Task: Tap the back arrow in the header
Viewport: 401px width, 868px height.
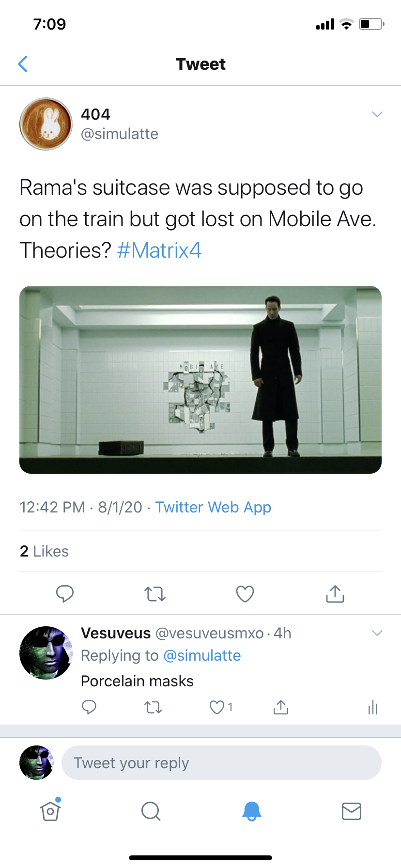Action: (23, 64)
